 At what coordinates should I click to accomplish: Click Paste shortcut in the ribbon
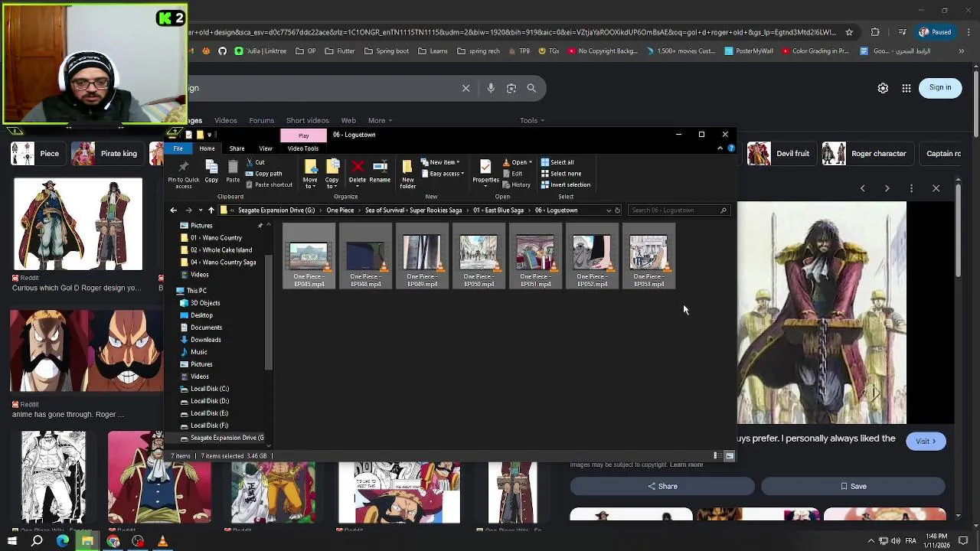(269, 185)
